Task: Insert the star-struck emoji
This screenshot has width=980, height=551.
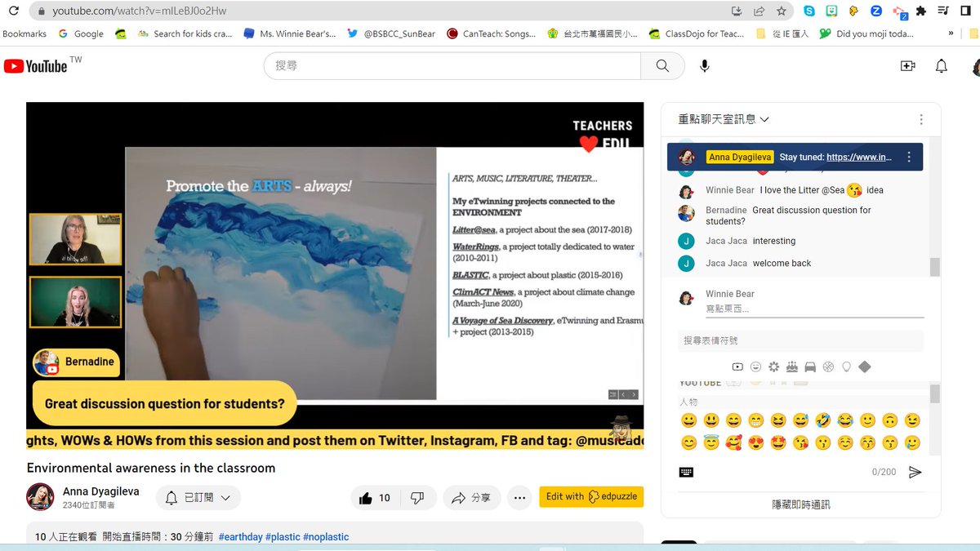Action: click(x=778, y=443)
